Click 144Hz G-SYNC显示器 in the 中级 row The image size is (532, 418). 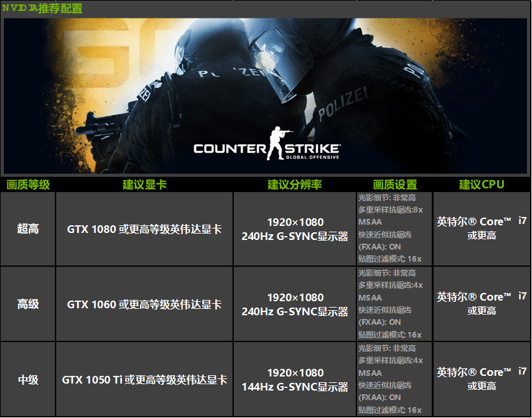pyautogui.click(x=295, y=387)
